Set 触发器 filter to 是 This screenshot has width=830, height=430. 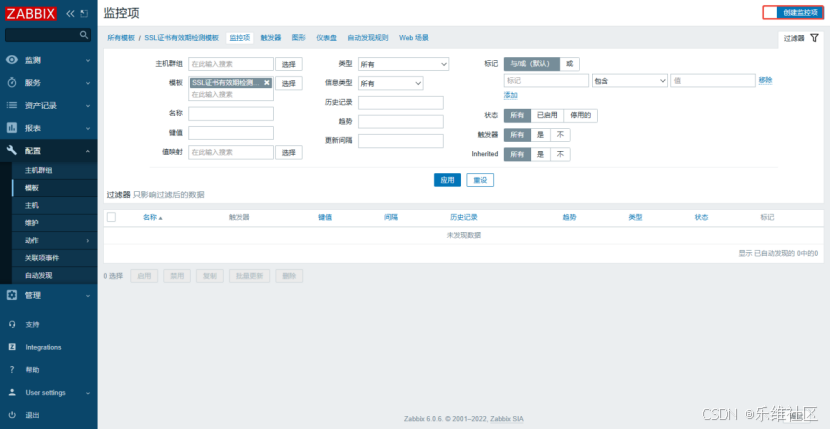pyautogui.click(x=540, y=135)
